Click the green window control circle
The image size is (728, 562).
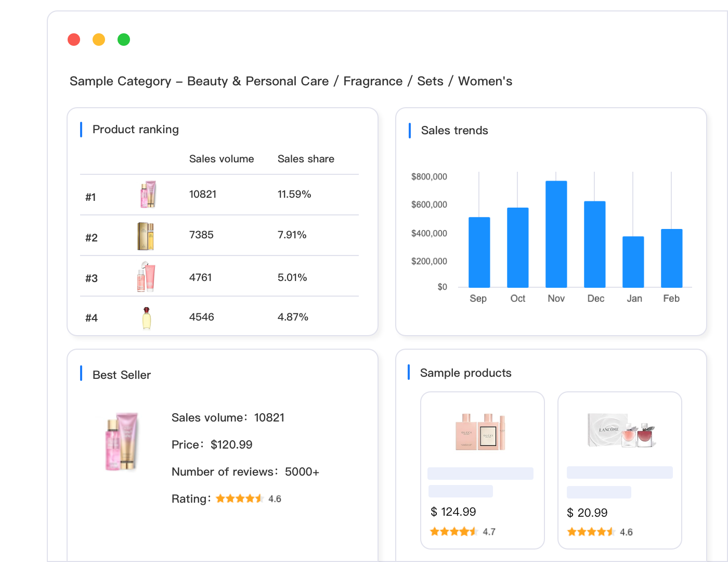click(124, 40)
